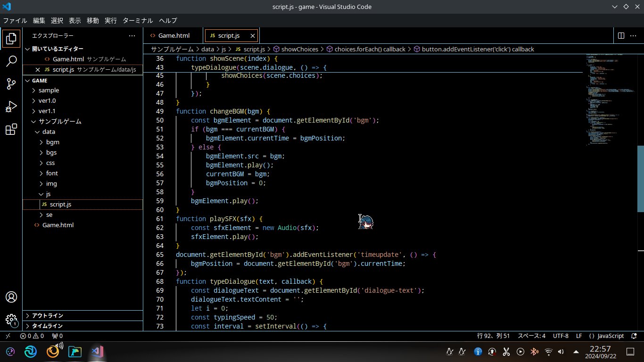Open the ターミナル menu
644x362 pixels.
(x=138, y=21)
